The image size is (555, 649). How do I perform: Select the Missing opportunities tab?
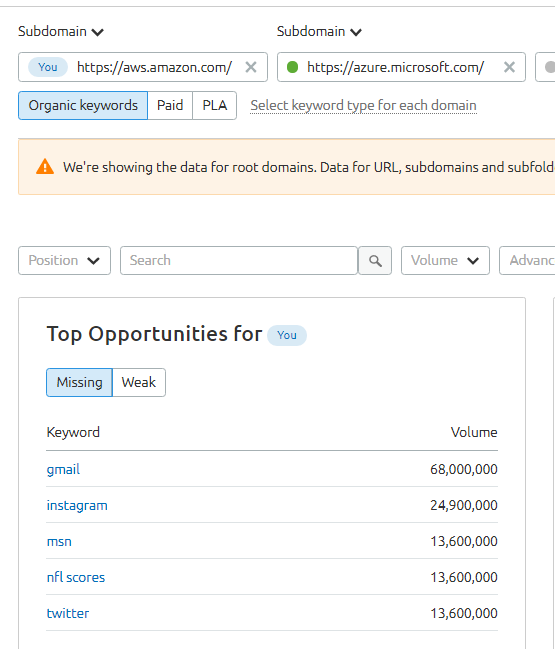(79, 382)
